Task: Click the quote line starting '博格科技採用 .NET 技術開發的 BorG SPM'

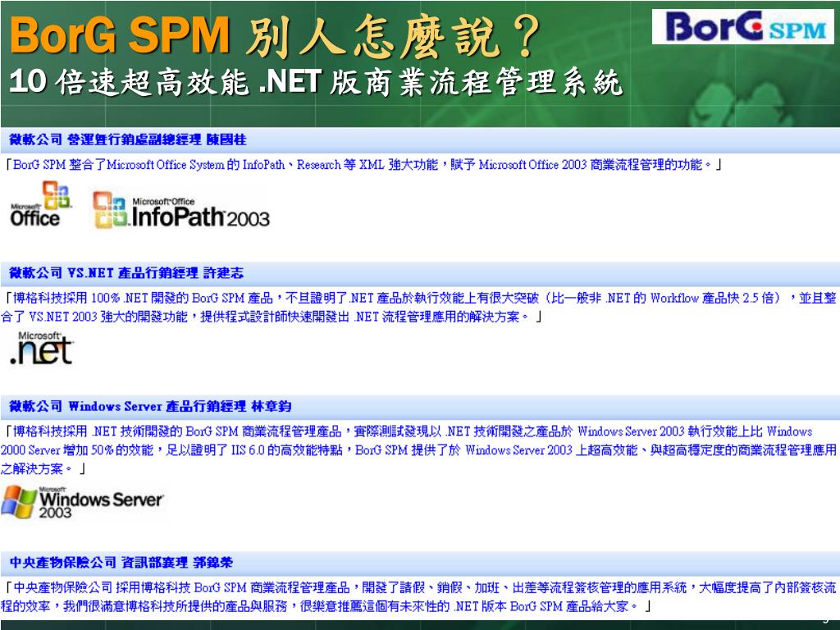Action: (x=408, y=431)
